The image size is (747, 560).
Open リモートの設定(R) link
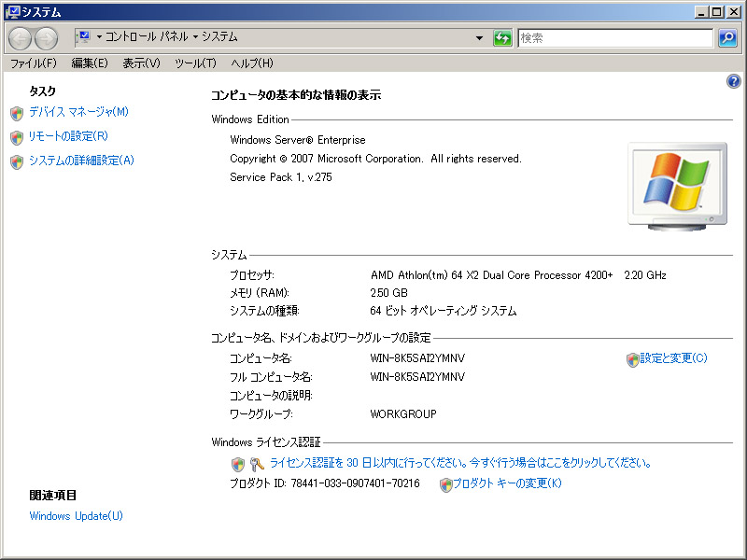coord(68,136)
